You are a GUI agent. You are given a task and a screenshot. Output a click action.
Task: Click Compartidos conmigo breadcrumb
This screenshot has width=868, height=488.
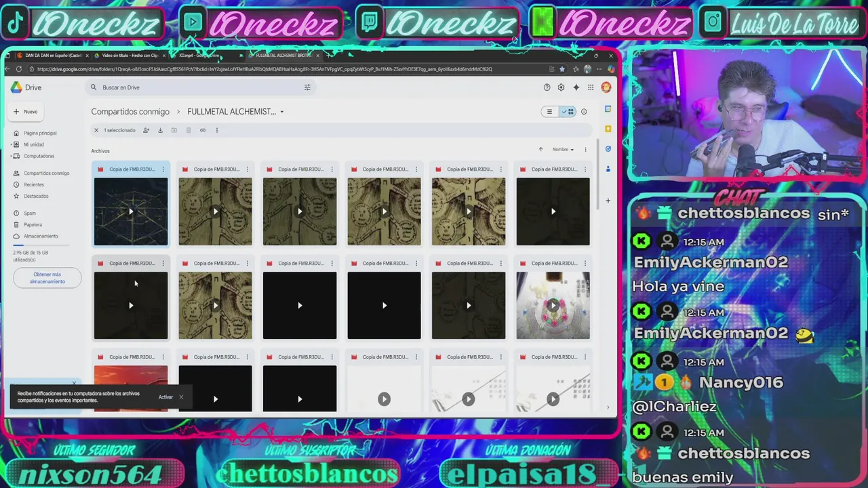(130, 112)
